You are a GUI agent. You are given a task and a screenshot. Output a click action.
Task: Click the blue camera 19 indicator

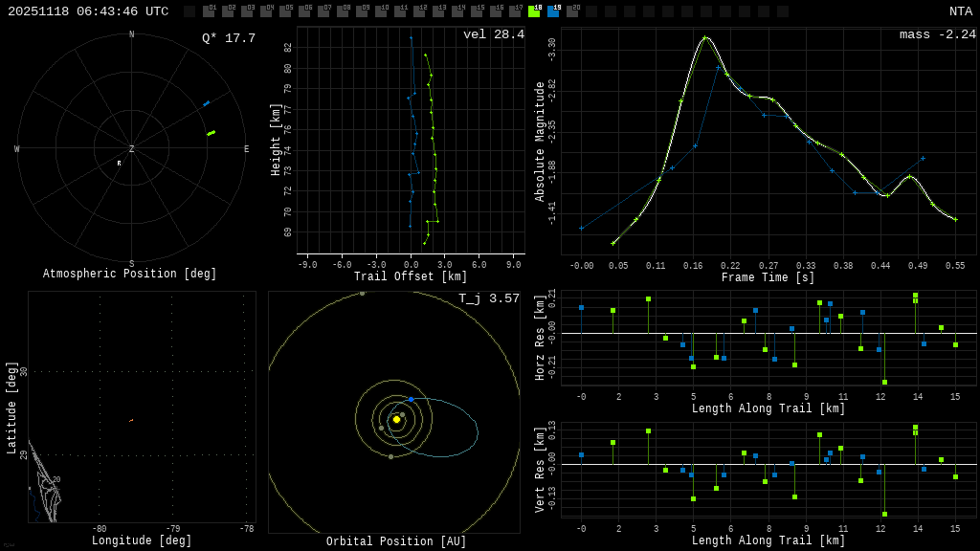[553, 11]
